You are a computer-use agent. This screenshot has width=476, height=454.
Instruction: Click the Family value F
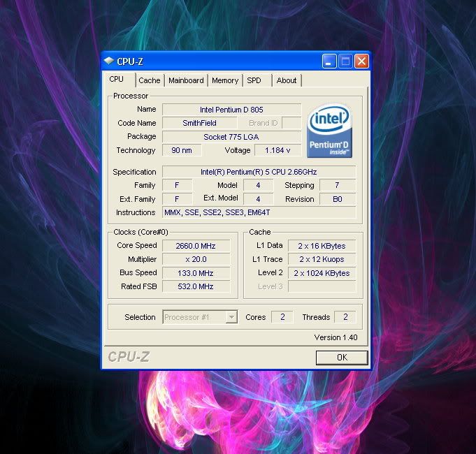pos(178,185)
